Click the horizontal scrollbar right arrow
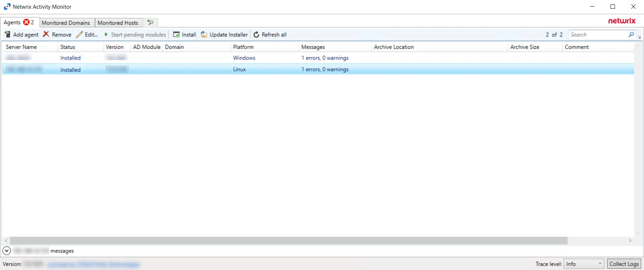 coord(630,241)
